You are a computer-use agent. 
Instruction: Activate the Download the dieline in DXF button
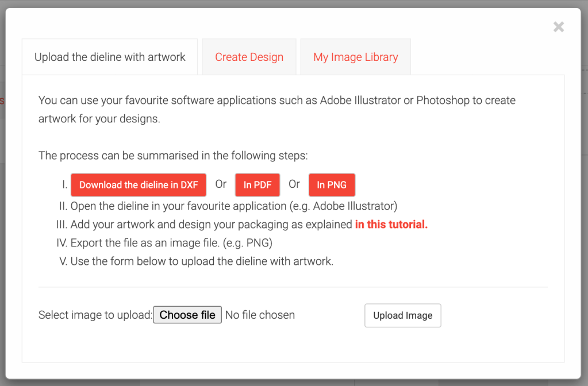[138, 184]
